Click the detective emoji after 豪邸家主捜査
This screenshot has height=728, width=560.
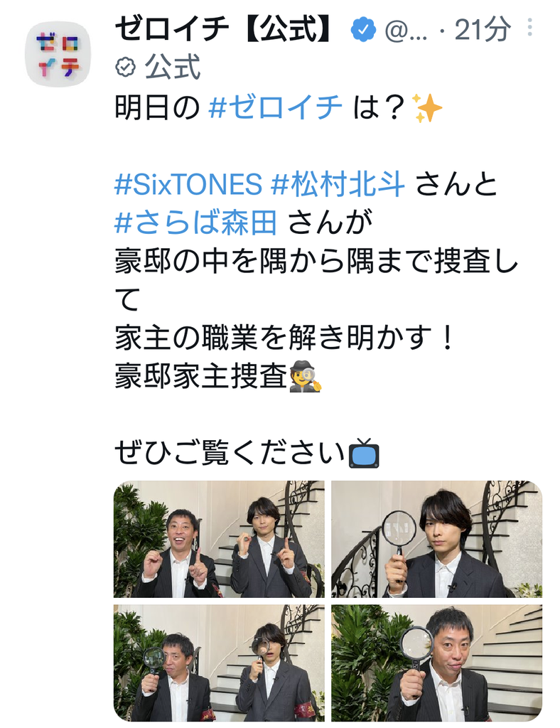point(305,378)
